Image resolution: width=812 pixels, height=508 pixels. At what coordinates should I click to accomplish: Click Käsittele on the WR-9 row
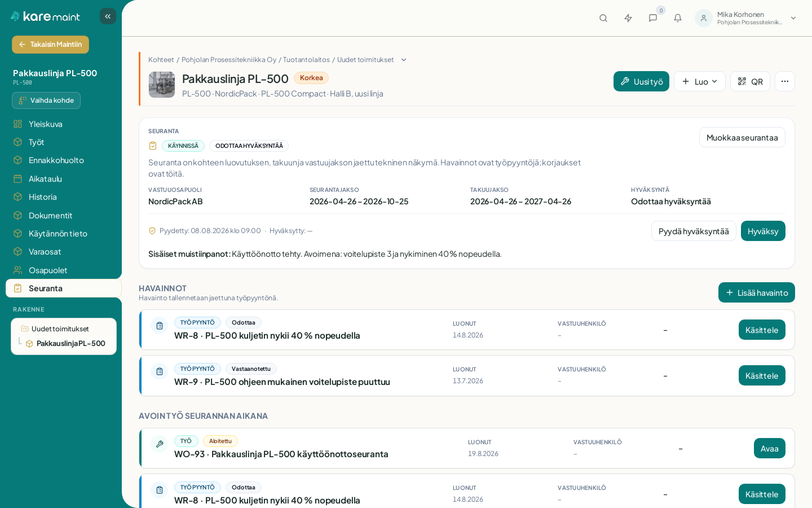click(762, 375)
